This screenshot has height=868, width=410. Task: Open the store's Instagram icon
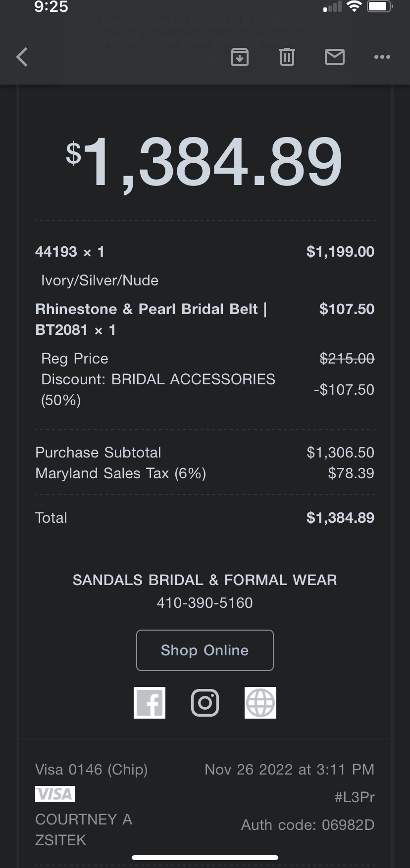click(x=205, y=702)
